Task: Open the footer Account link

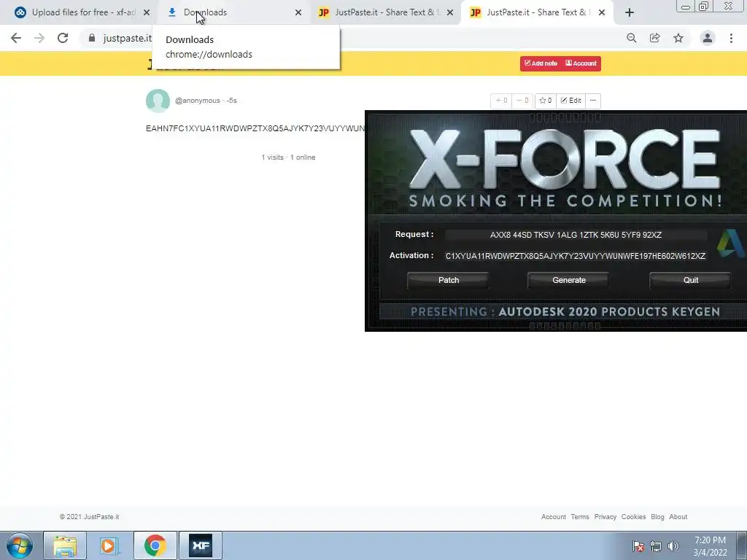Action: point(554,517)
